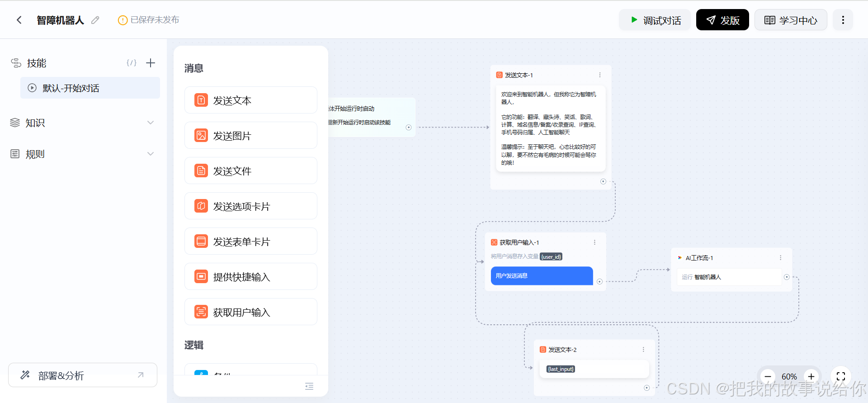Viewport: 868px width, 403px height.
Task: Click the 发送文件 document icon
Action: click(x=201, y=171)
